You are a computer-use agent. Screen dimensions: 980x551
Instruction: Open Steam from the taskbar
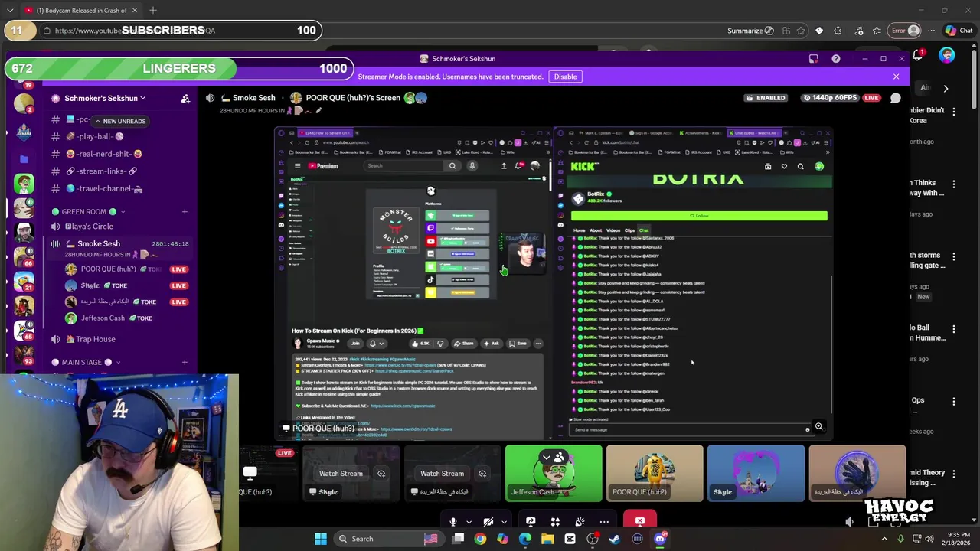tap(615, 539)
